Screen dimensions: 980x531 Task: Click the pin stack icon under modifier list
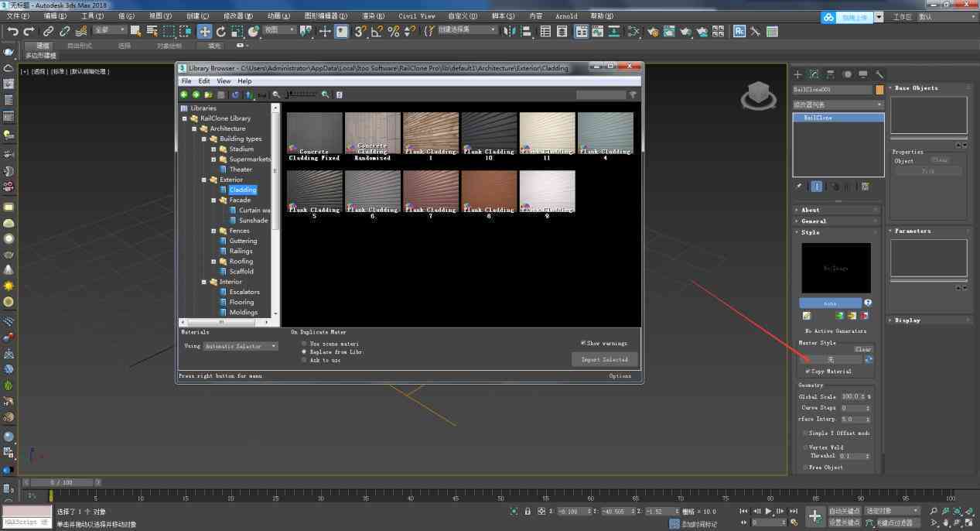coord(799,187)
